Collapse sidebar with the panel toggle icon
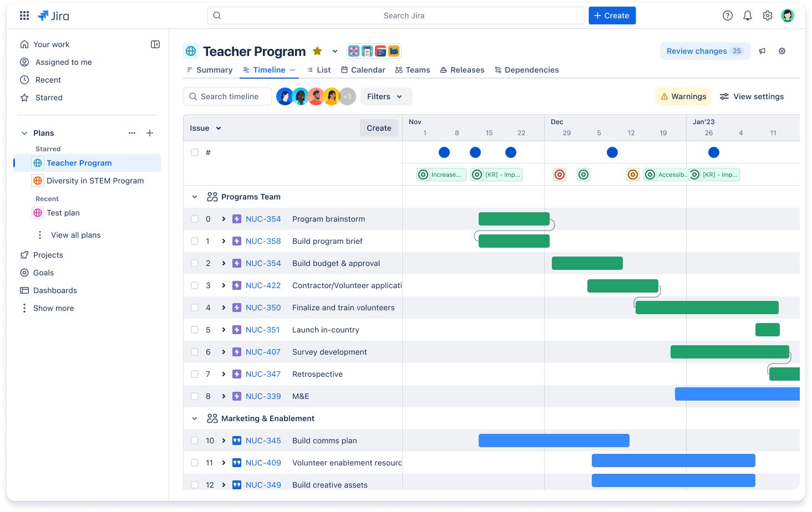Viewport: 812px width, 512px height. (x=155, y=44)
